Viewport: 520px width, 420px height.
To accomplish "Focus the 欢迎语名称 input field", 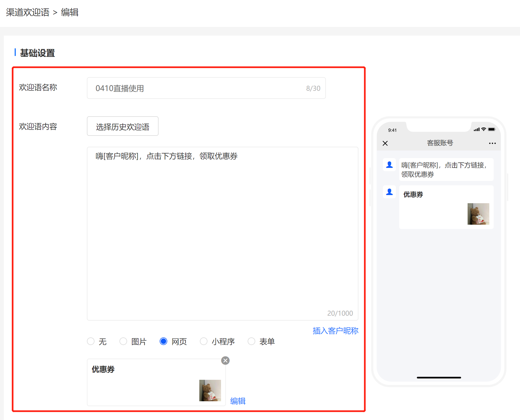I will coord(206,88).
